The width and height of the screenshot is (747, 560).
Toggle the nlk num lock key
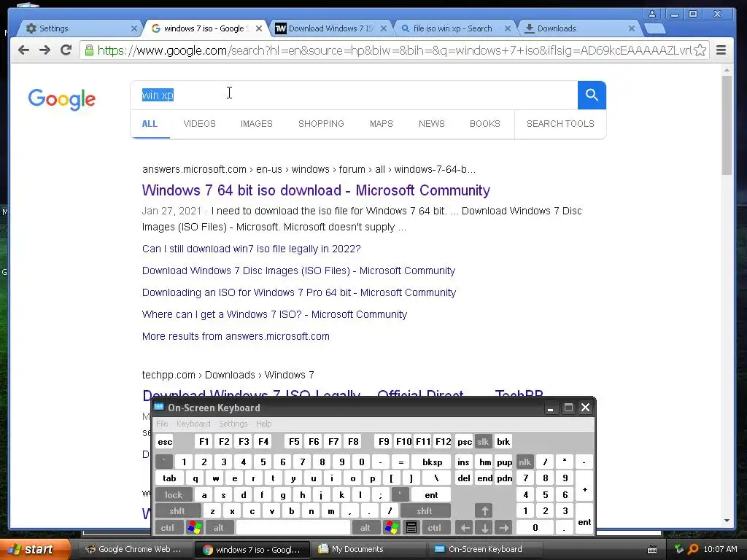click(525, 462)
